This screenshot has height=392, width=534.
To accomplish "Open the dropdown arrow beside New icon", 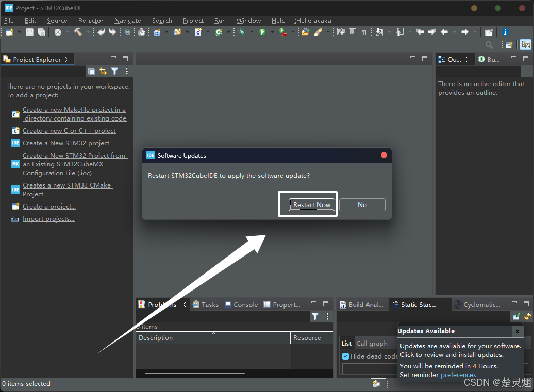I will pos(19,32).
